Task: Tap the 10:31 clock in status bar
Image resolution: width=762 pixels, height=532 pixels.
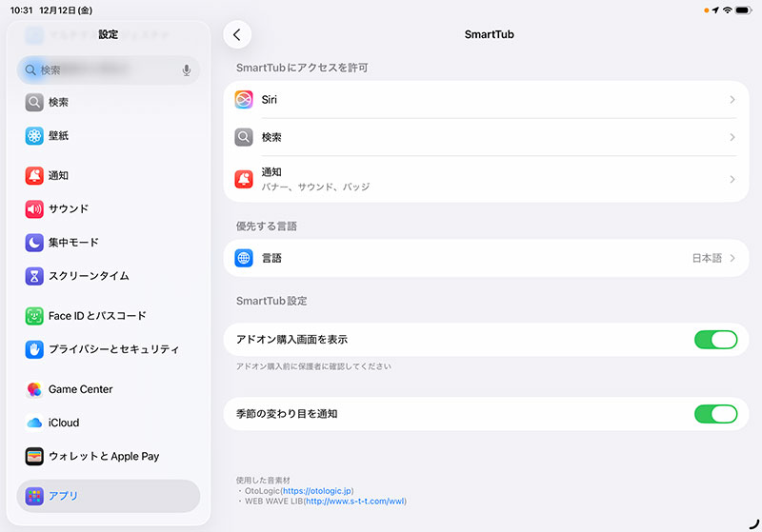Action: pos(21,10)
